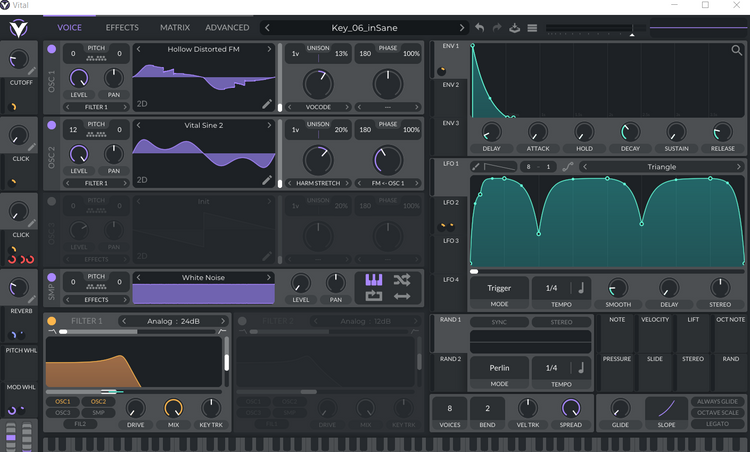Adjust the Filter 1 MIX knob
750x452 pixels.
tap(174, 408)
